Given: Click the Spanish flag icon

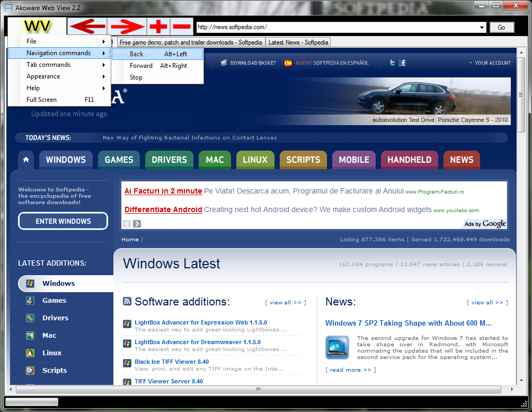Looking at the screenshot, I should [x=288, y=63].
